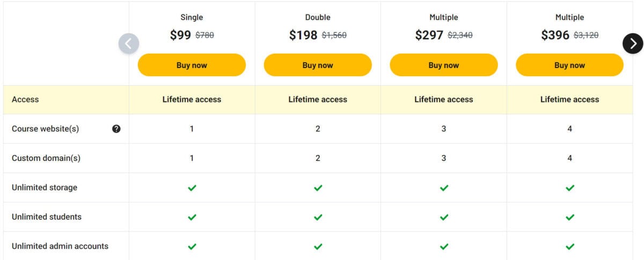Click Unlimited storage checkmark under $396 plan
Image resolution: width=644 pixels, height=260 pixels.
tap(570, 188)
